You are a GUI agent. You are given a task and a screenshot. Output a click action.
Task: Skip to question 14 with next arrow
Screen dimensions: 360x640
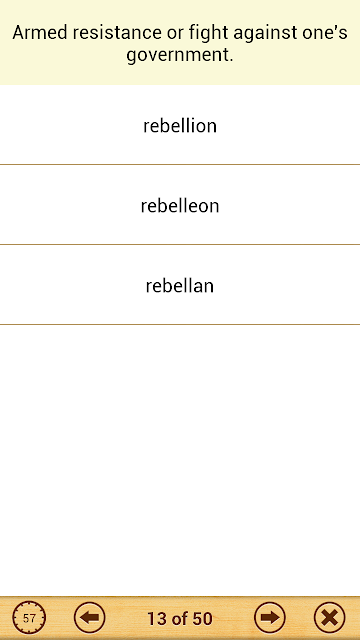(269, 618)
